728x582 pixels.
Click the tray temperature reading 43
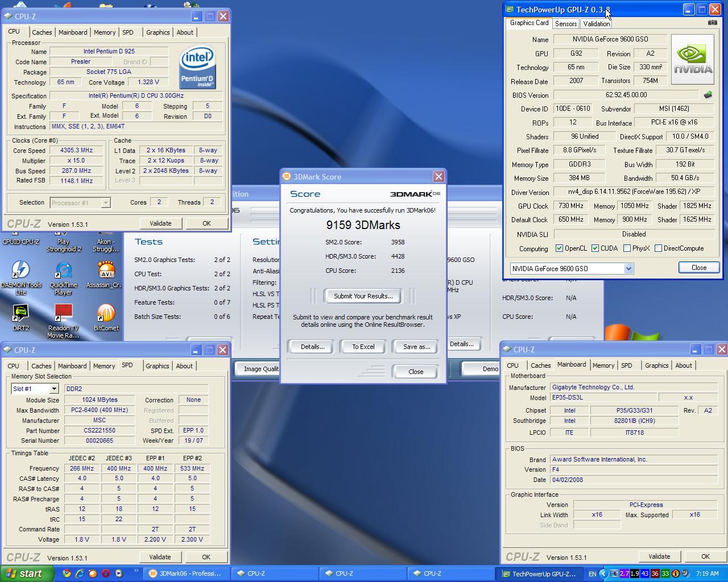pos(645,573)
